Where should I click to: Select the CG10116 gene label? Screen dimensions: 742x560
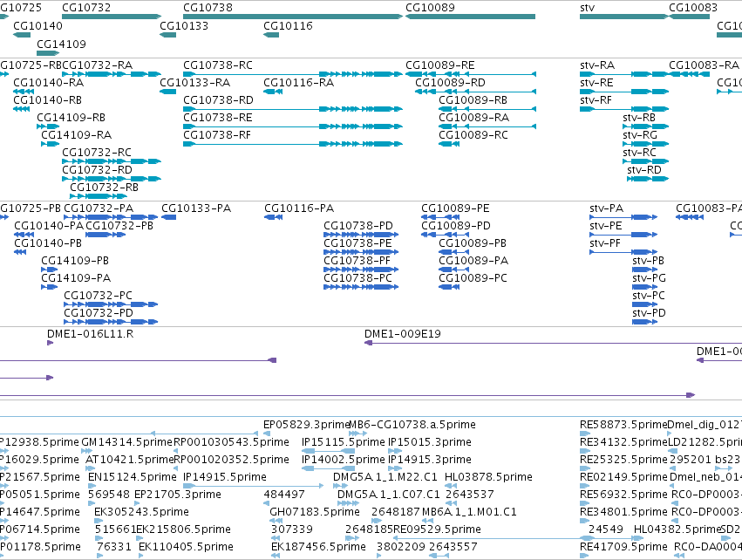click(289, 26)
